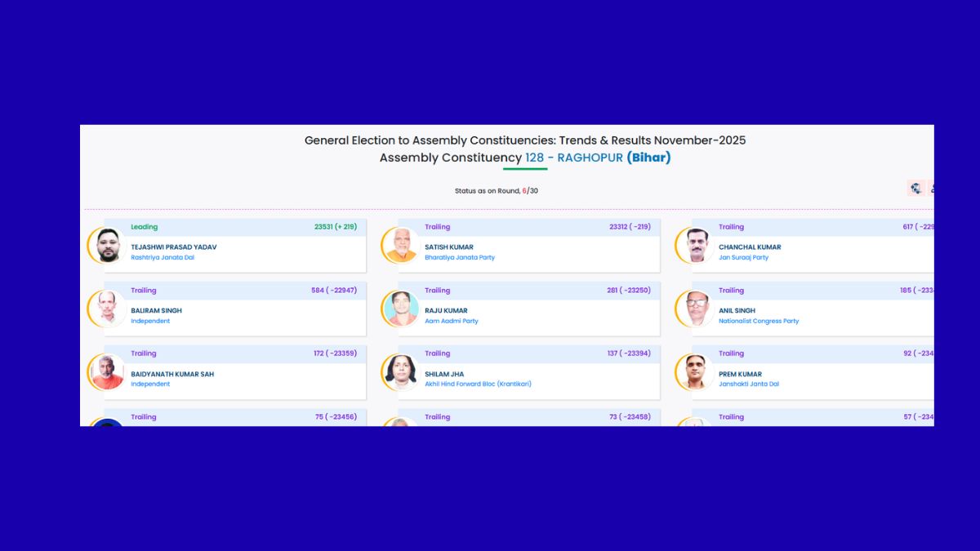Click the pie chart view icon

(916, 189)
